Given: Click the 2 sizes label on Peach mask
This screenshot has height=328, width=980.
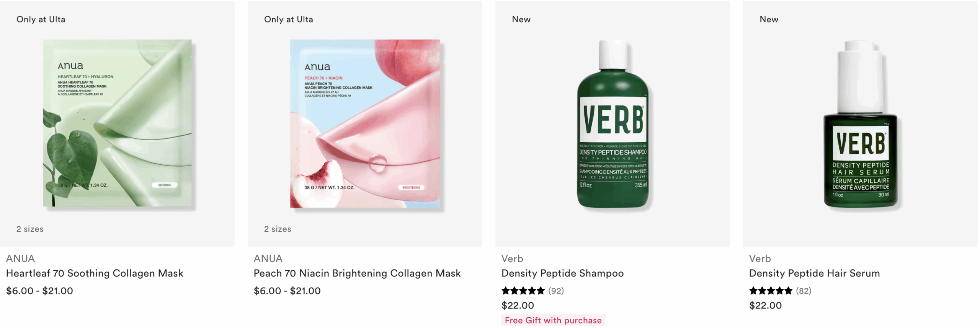Looking at the screenshot, I should 278,229.
